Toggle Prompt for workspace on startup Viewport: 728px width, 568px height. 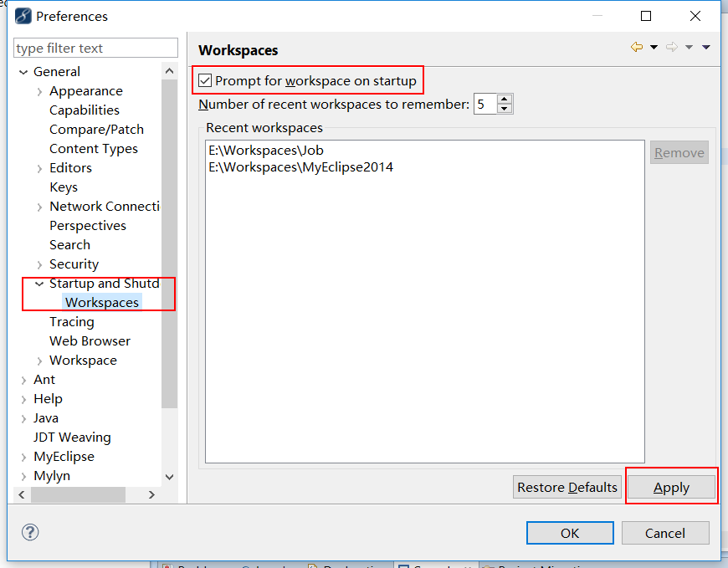[x=205, y=81]
